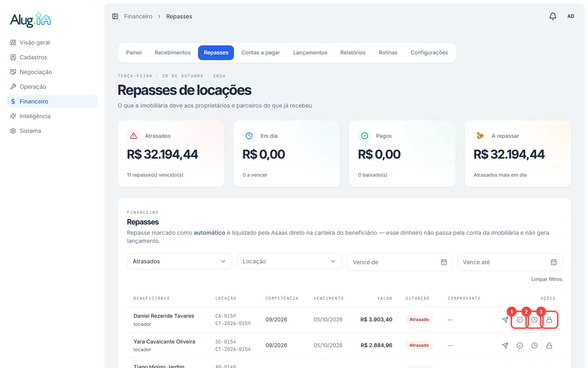Image resolution: width=588 pixels, height=368 pixels.
Task: Click the Atrasados warning triangle icon
Action: point(134,136)
